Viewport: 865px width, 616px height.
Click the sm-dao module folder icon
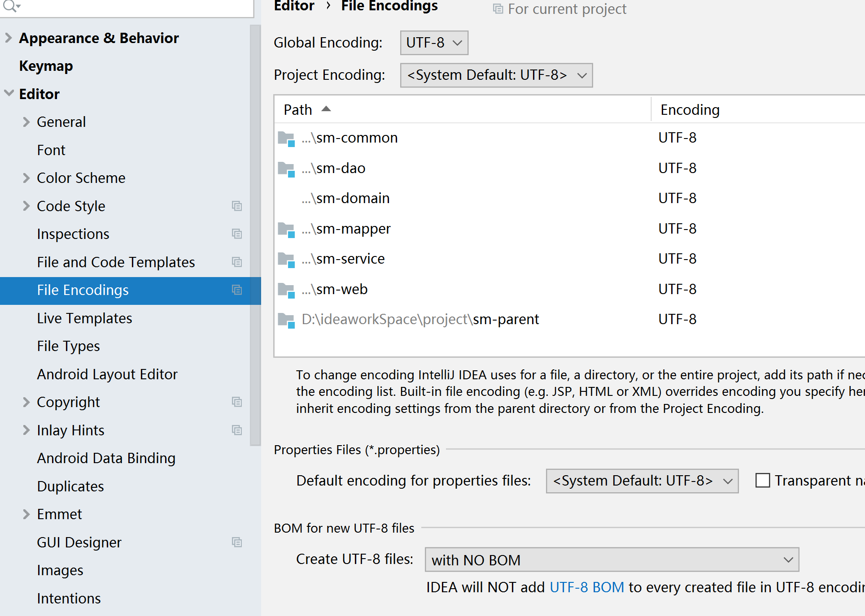(286, 169)
